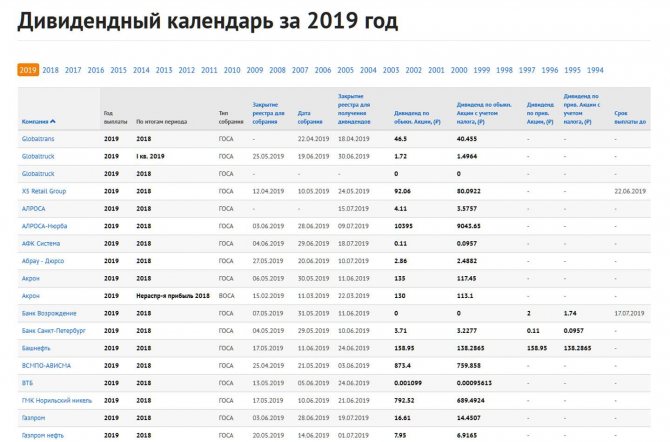Open the ГМК Норильский никель link
Viewport: 670px width, 442px height.
tap(57, 401)
